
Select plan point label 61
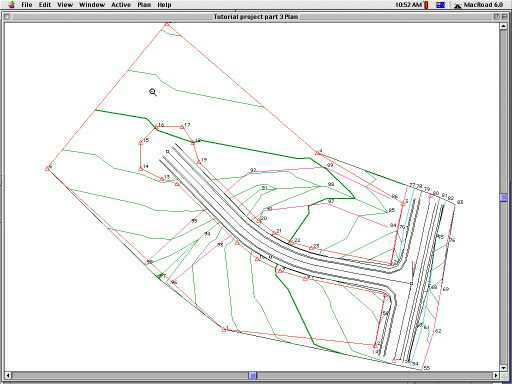(426, 327)
